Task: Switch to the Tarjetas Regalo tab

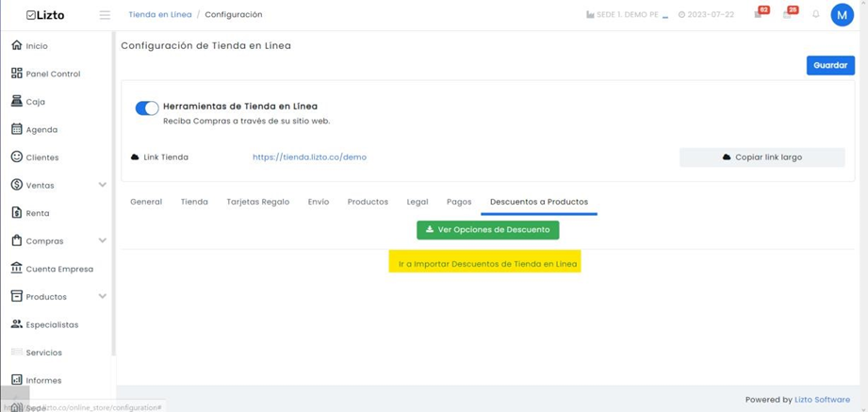Action: [x=258, y=202]
